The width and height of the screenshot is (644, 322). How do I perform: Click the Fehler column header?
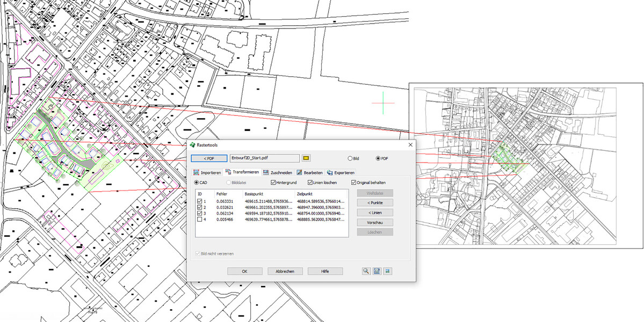click(222, 193)
